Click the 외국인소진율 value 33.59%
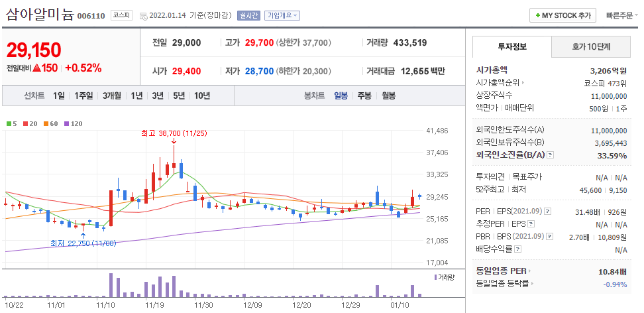Screen dimensions: 644x313 612,155
